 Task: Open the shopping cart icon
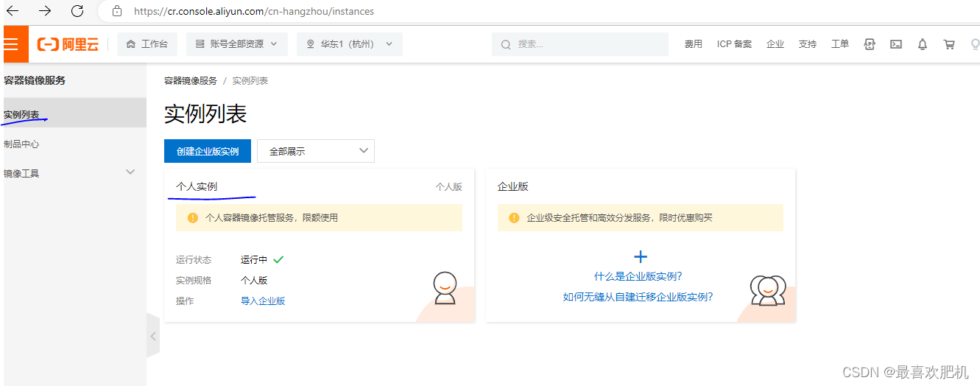point(949,44)
